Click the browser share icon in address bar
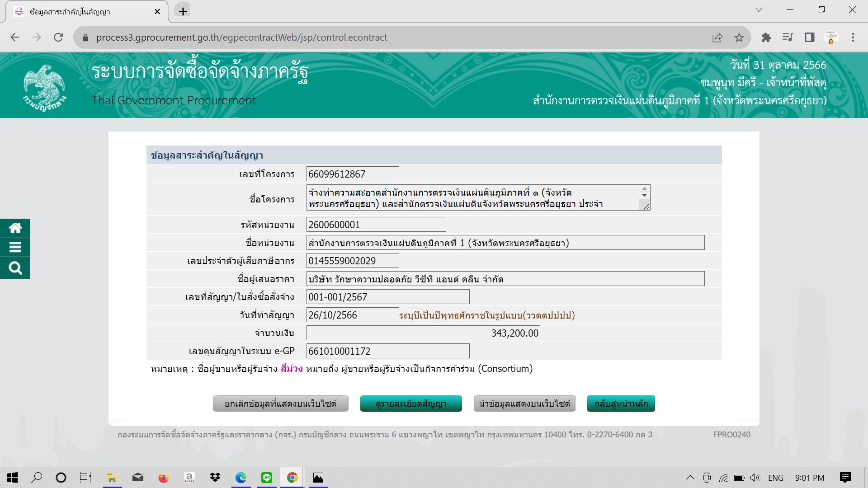 click(718, 38)
